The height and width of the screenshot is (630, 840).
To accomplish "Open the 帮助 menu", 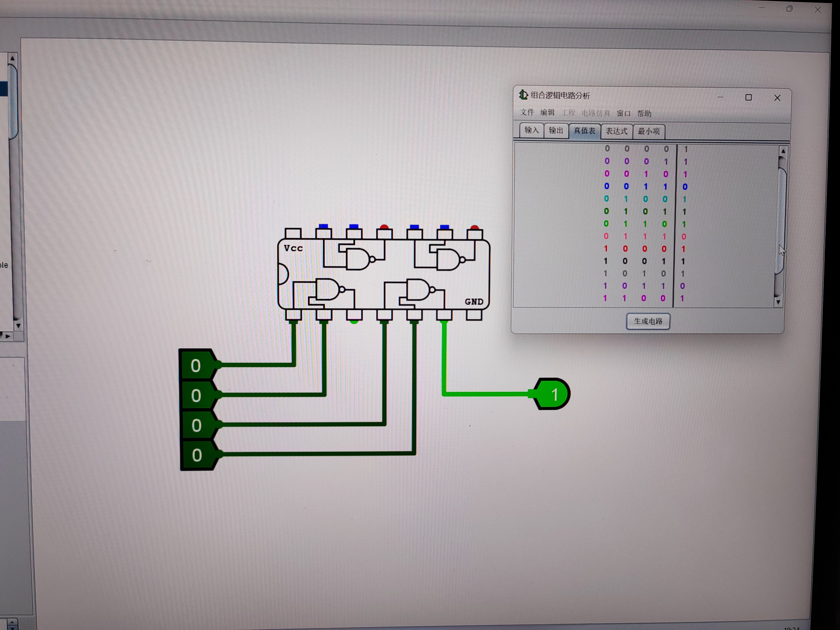I will tap(644, 114).
